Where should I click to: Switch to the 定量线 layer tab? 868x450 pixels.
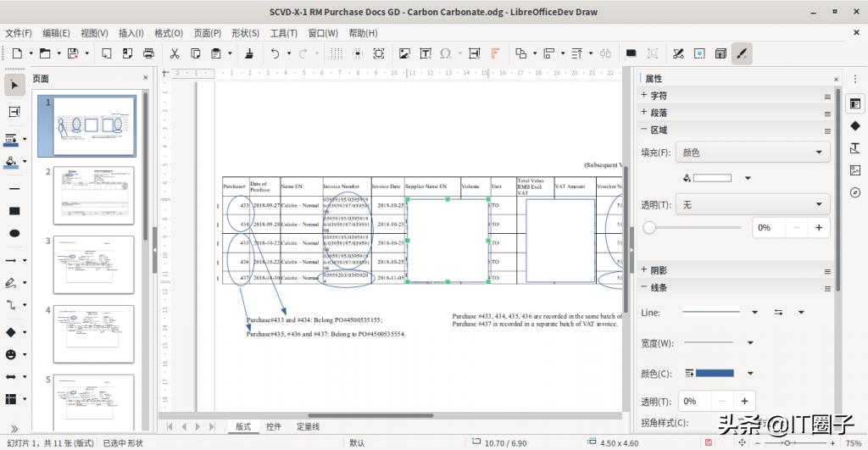coord(308,426)
